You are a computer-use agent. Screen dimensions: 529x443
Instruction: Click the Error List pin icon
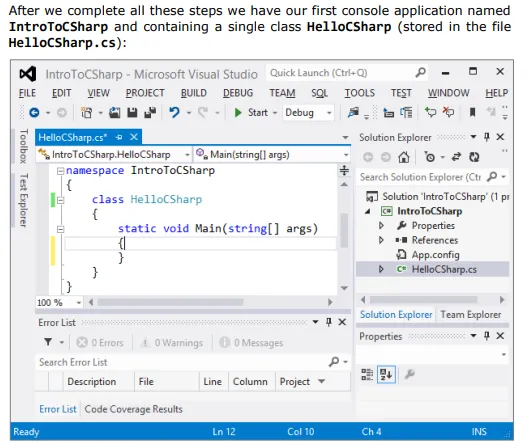329,322
